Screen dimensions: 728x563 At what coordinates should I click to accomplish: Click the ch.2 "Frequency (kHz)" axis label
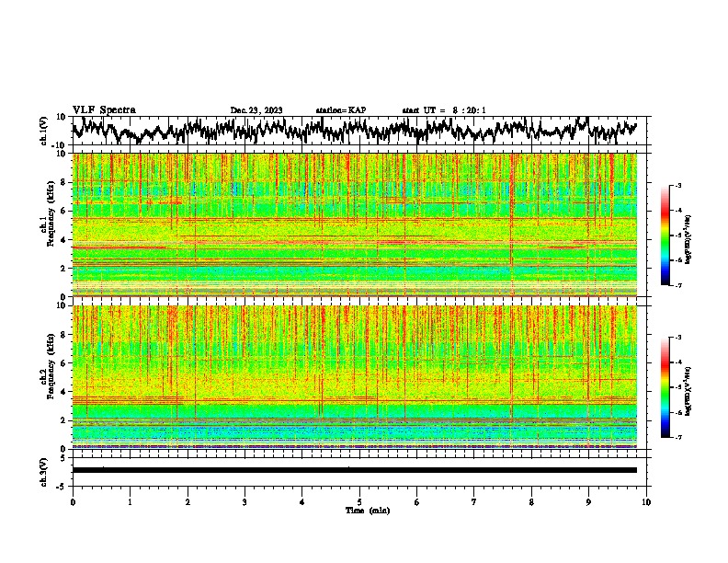(x=51, y=366)
